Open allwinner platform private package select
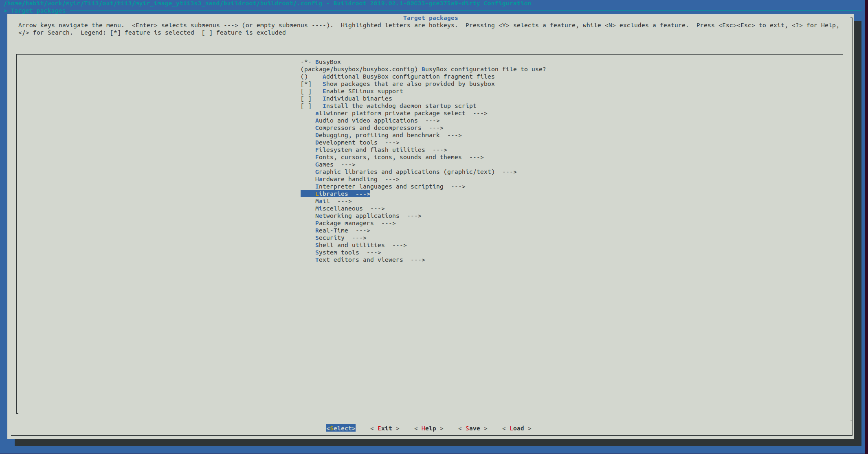The image size is (868, 454). [401, 113]
